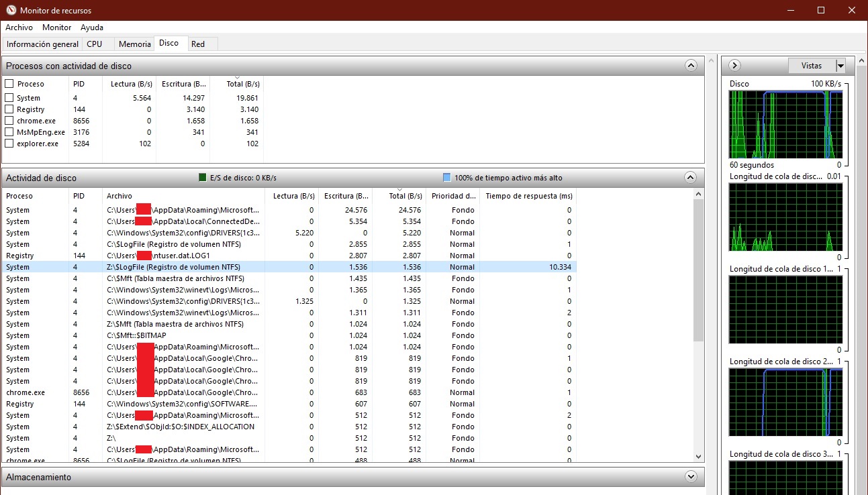868x495 pixels.
Task: Click scroll-up arrow of disk activity list
Action: (x=699, y=195)
